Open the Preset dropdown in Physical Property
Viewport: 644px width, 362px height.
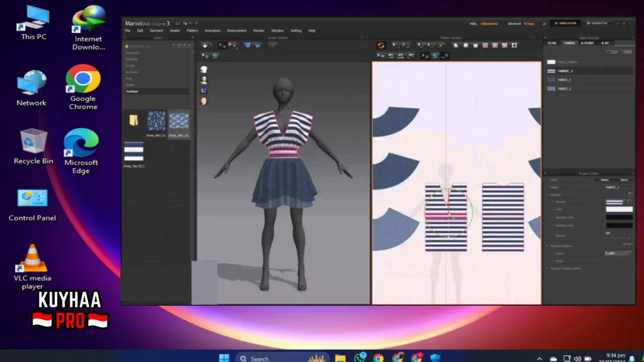pos(618,253)
